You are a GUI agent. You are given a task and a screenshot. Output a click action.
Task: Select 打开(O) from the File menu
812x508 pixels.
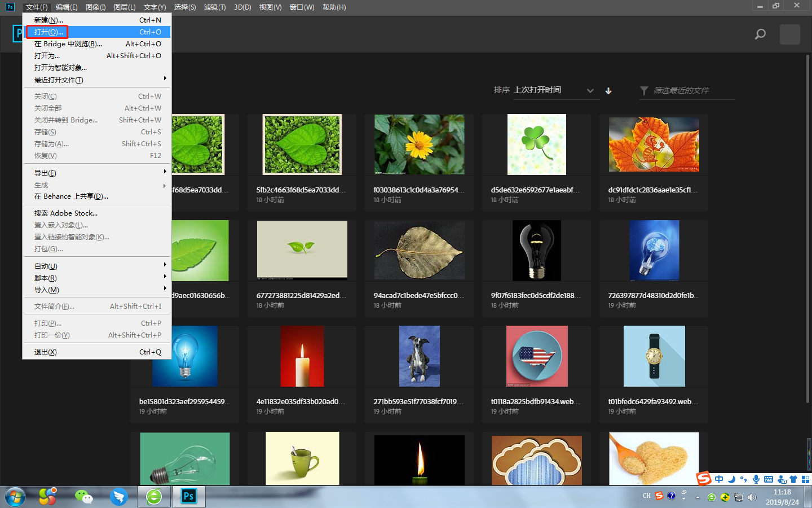[x=47, y=32]
